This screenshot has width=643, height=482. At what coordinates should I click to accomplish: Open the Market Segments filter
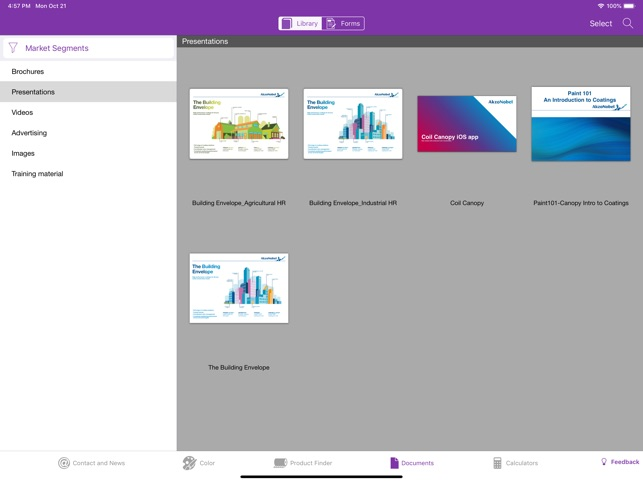[x=88, y=48]
